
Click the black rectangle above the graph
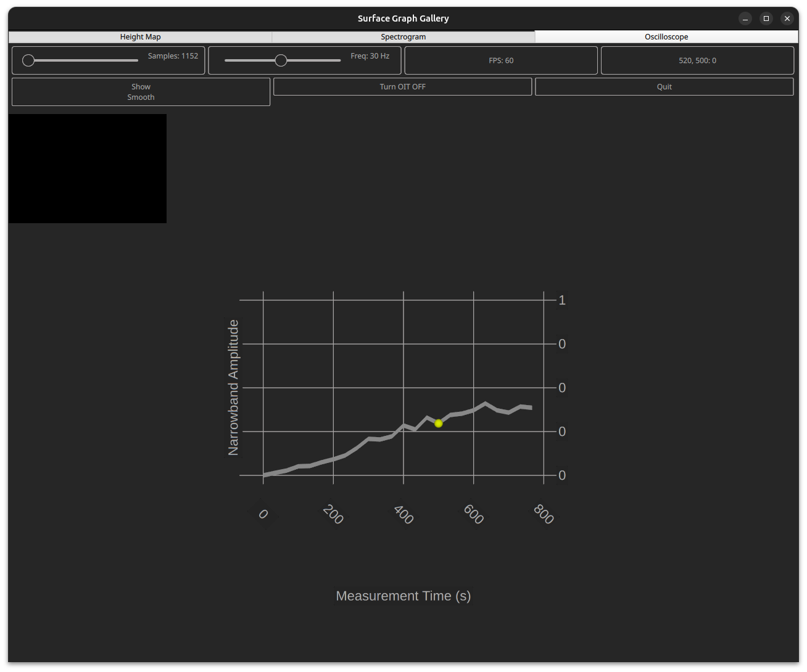[x=88, y=168]
